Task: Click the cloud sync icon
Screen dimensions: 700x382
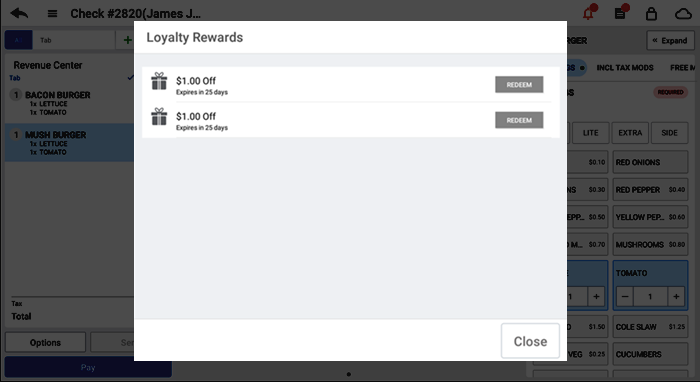Action: [x=683, y=14]
